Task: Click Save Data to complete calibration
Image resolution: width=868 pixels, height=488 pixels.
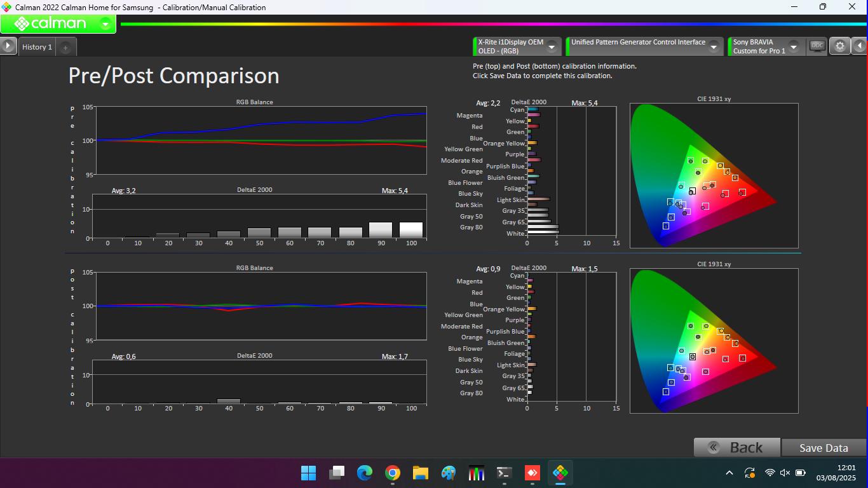Action: tap(824, 447)
